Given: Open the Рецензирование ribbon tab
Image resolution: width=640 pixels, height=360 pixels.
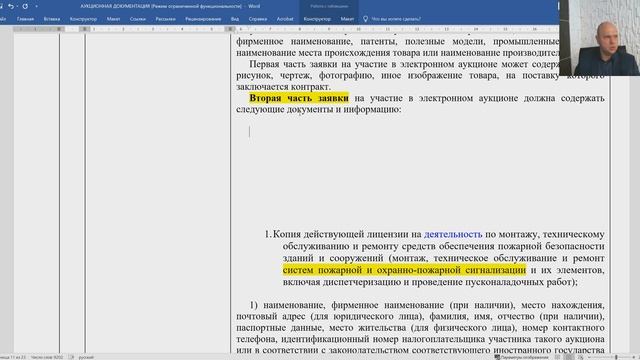Looking at the screenshot, I should (203, 19).
